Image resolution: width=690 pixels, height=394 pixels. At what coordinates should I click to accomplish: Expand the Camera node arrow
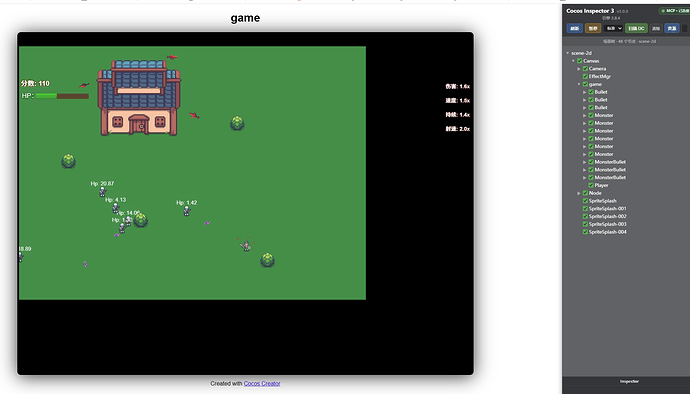(579, 69)
